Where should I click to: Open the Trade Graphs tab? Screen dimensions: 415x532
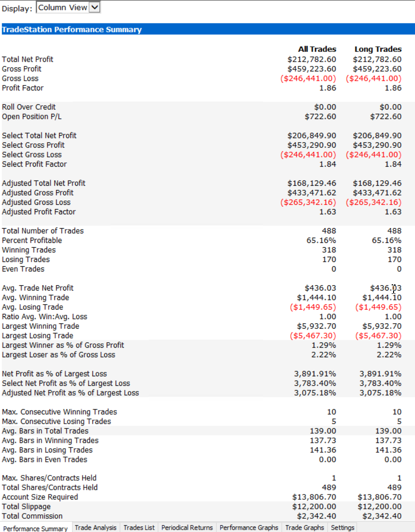point(305,528)
